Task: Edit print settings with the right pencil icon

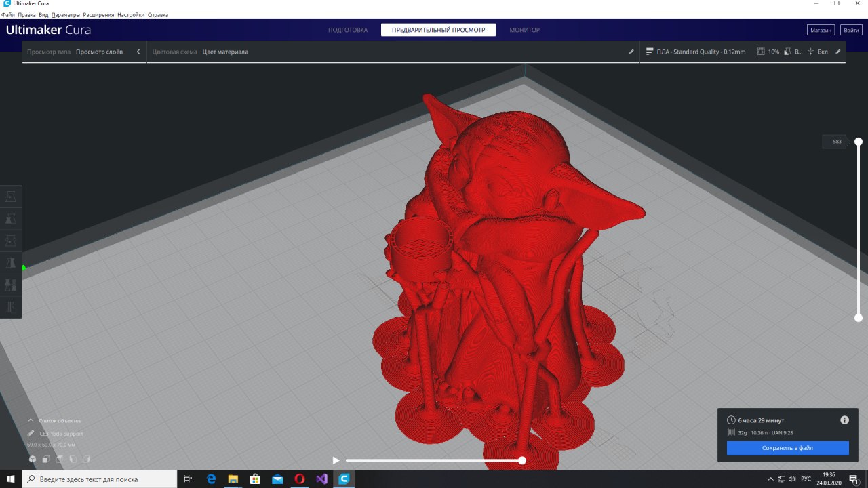Action: 837,52
